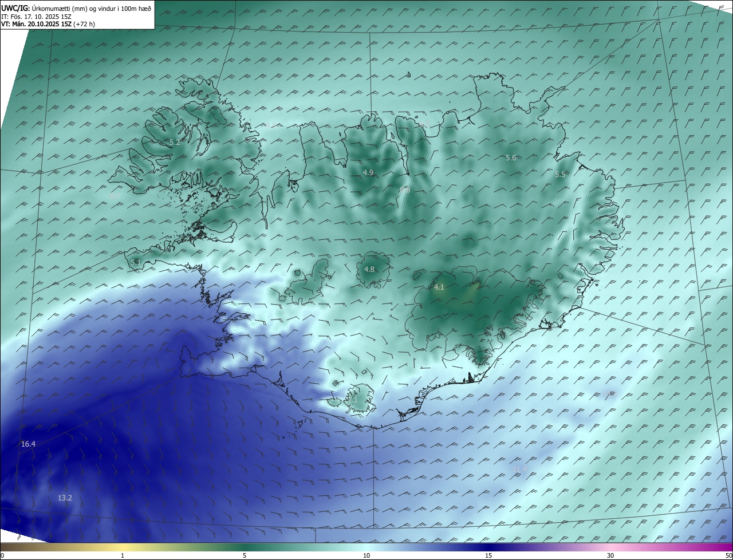Click the 13.2 value near the bottom-left corner
733x560 pixels.
pyautogui.click(x=65, y=498)
